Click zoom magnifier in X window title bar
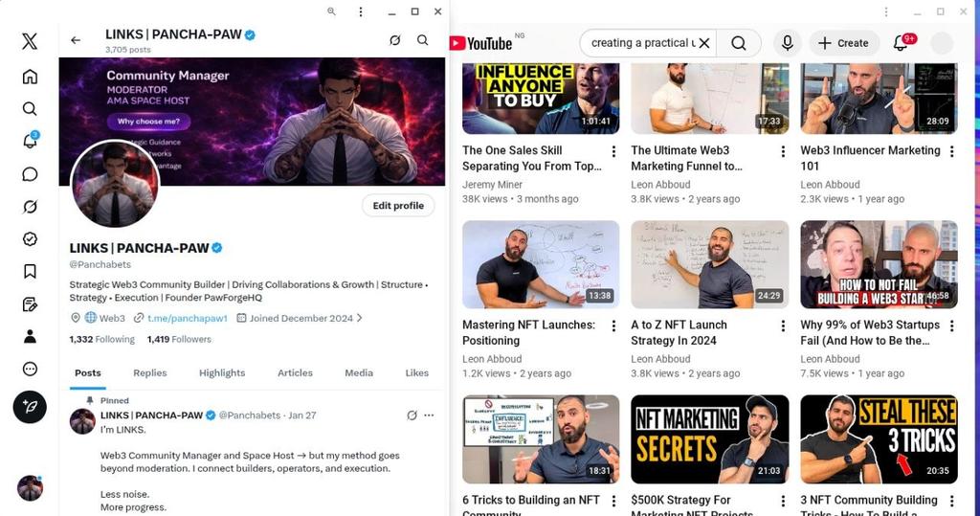 pyautogui.click(x=331, y=11)
